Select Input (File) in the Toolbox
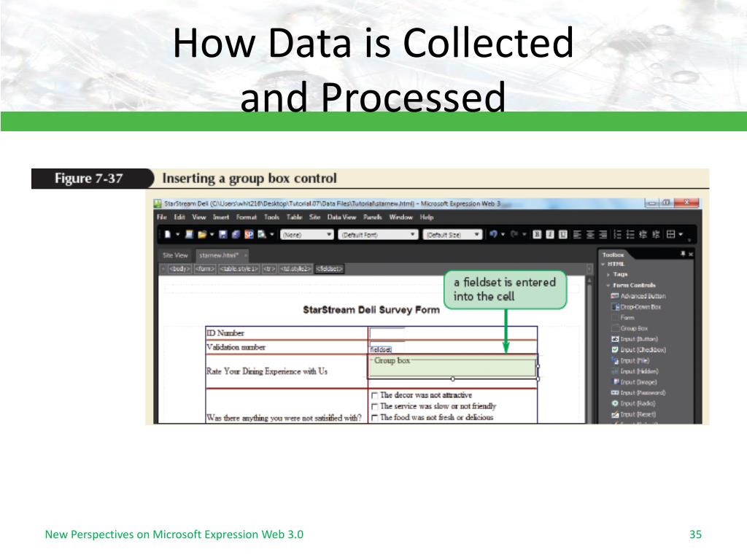Image resolution: width=747 pixels, height=560 pixels. pyautogui.click(x=630, y=360)
